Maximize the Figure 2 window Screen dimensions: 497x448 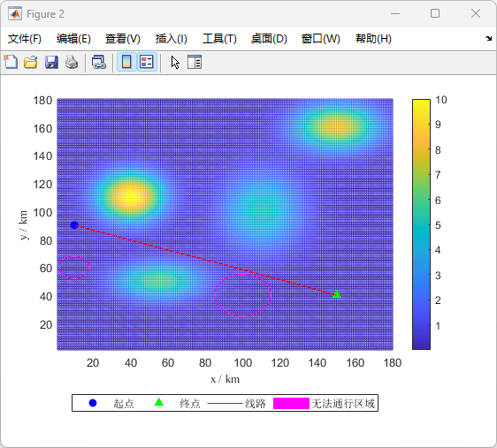(435, 13)
